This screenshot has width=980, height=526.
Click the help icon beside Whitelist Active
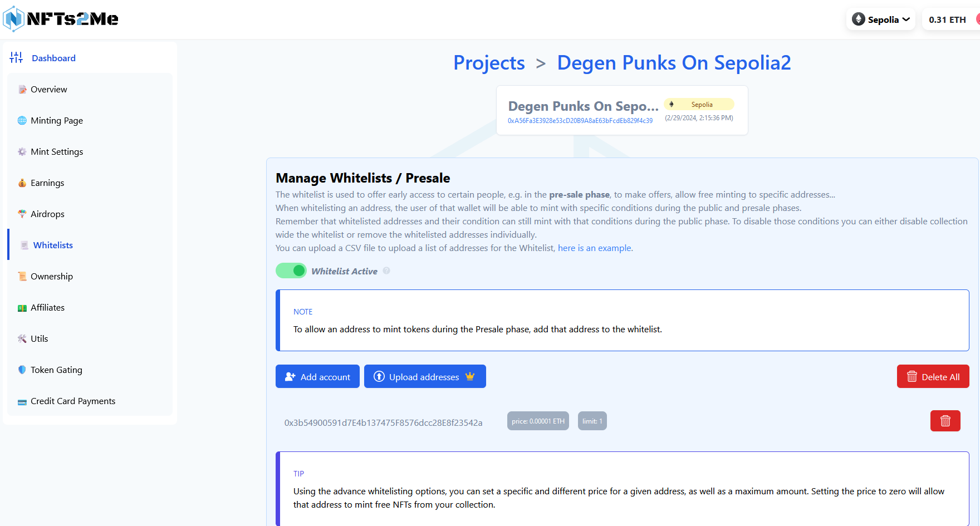click(386, 271)
